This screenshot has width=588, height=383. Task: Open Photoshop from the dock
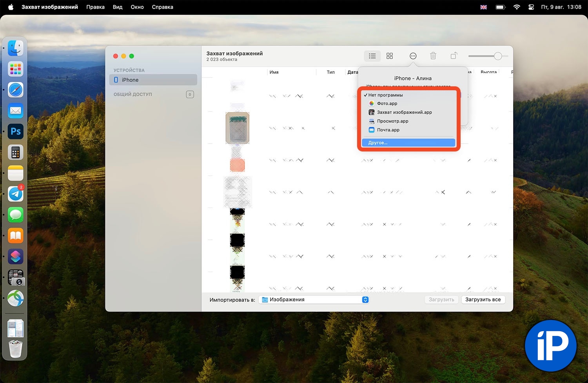(16, 131)
